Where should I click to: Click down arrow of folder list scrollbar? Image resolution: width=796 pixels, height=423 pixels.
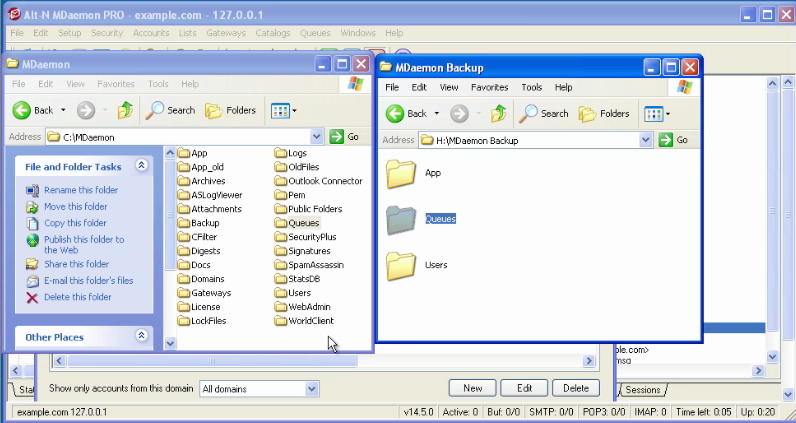tap(170, 344)
